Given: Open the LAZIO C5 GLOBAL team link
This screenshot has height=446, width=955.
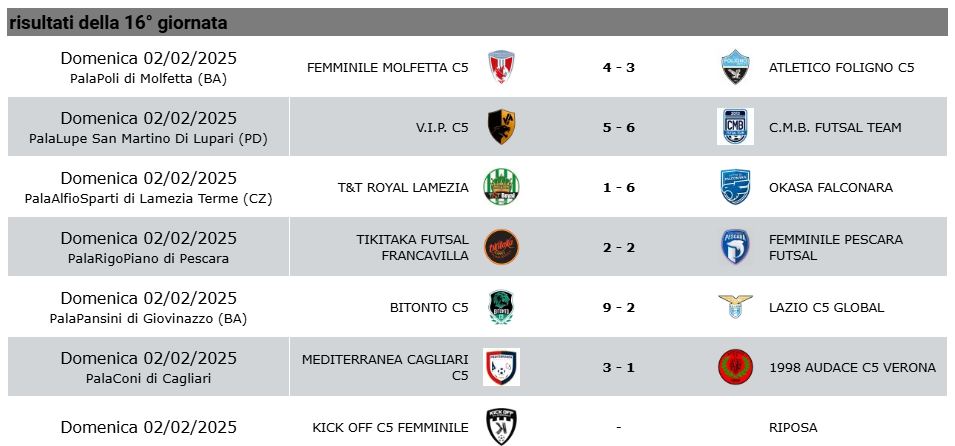Looking at the screenshot, I should [826, 308].
